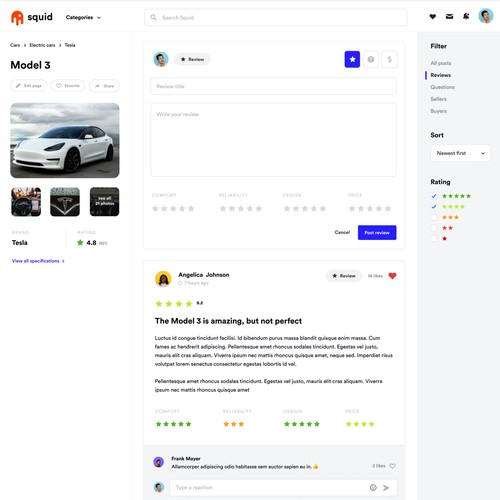
Task: Cancel the review draft
Action: tap(342, 232)
